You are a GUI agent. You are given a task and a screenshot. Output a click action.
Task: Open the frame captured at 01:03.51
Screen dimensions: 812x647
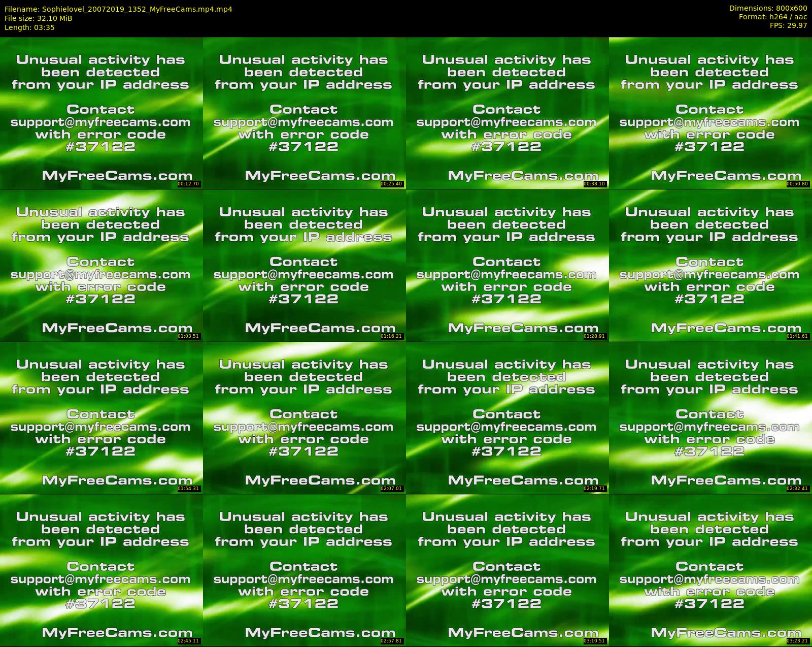[x=101, y=265]
